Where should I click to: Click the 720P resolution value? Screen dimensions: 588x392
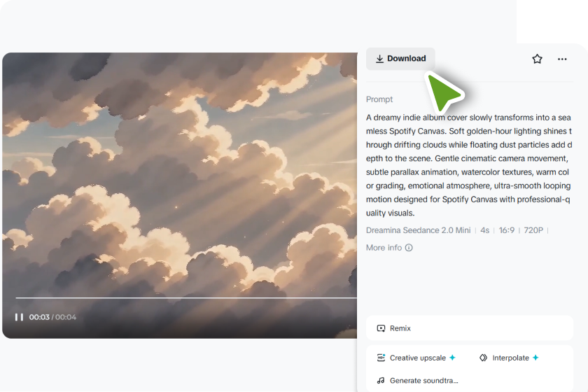click(533, 230)
